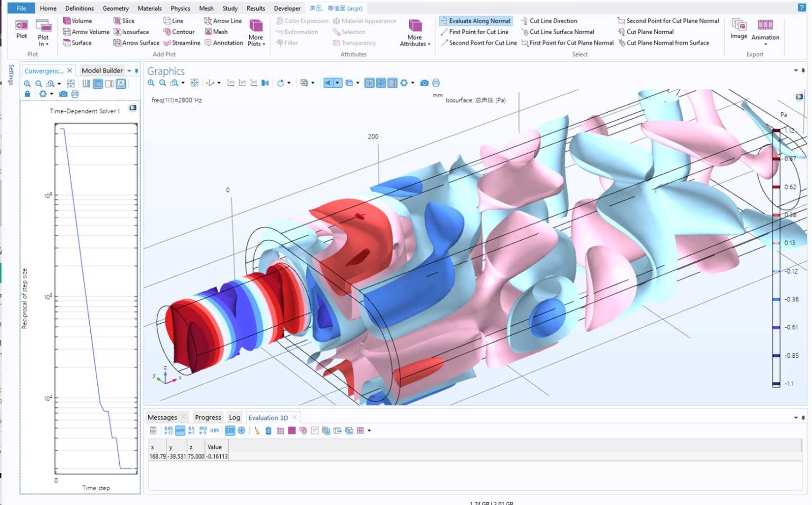Open default view dropdown arrow in Graphics
812x505 pixels.
click(219, 83)
